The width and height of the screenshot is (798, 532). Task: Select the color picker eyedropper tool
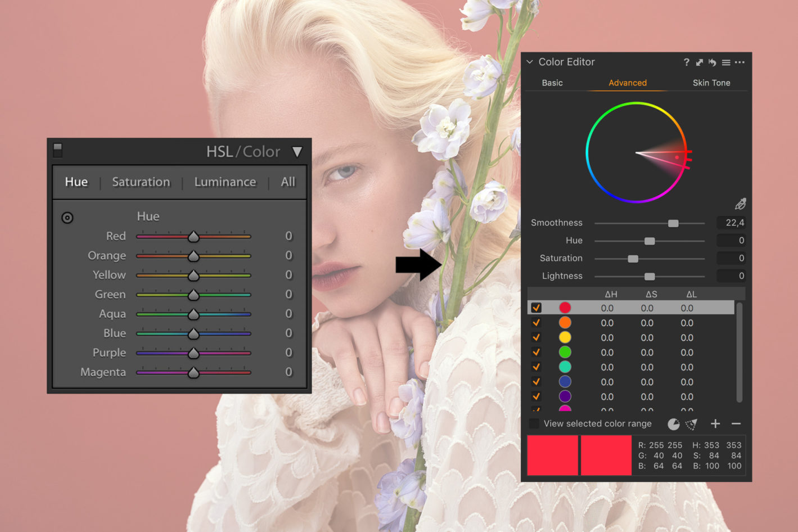tap(740, 204)
